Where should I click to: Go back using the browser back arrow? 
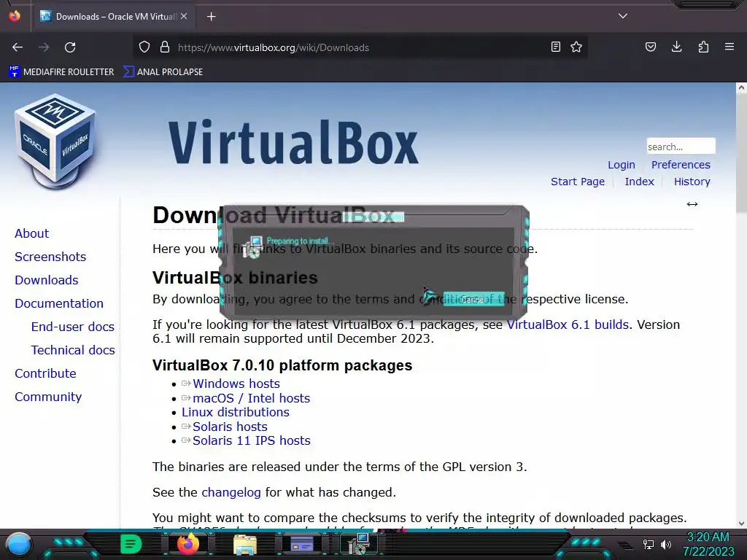18,47
